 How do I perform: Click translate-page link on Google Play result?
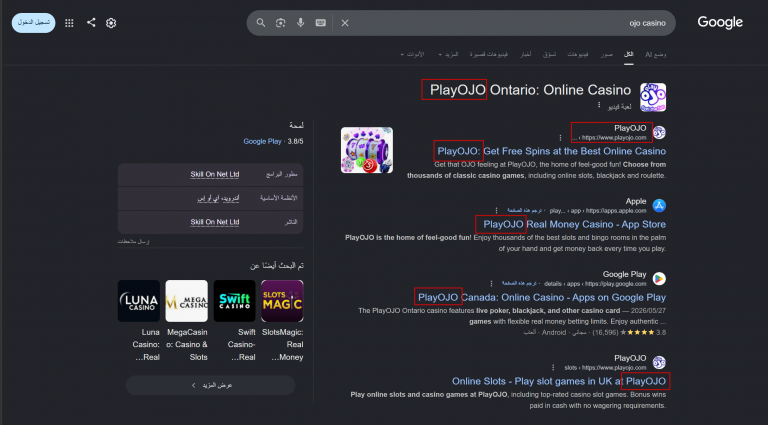pyautogui.click(x=519, y=283)
